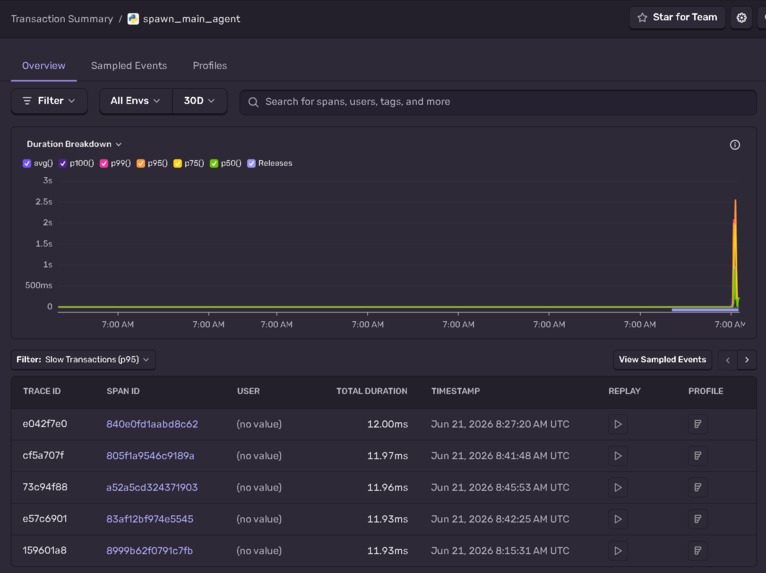Click the 12.00ms duration value
This screenshot has height=573, width=766.
pyautogui.click(x=387, y=424)
